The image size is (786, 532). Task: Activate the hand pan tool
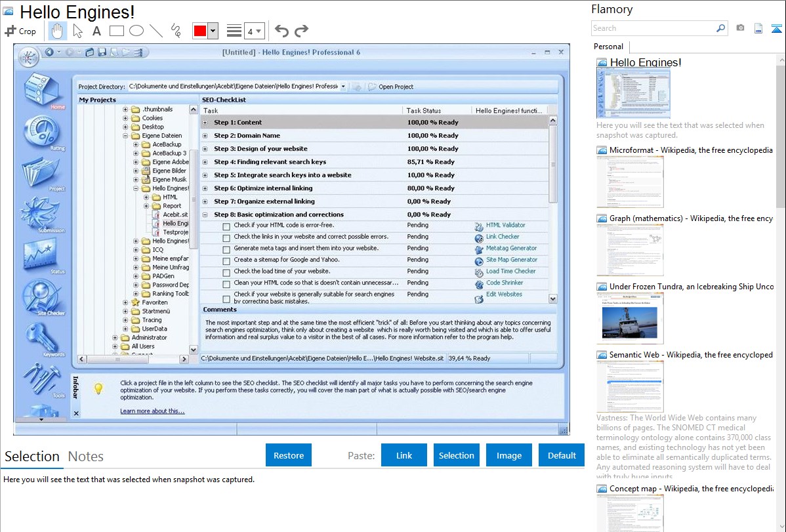coord(58,31)
